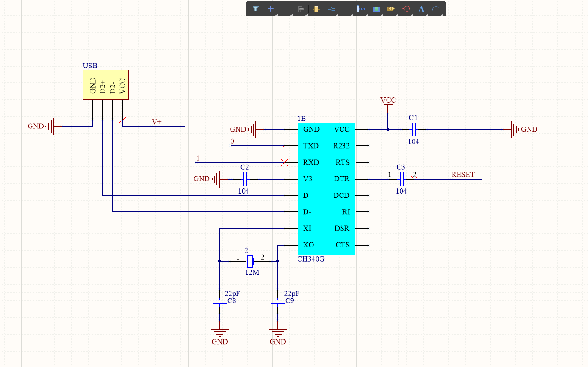Screen dimensions: 588x367
Task: Select the CH340G component on the schematic
Action: click(327, 187)
